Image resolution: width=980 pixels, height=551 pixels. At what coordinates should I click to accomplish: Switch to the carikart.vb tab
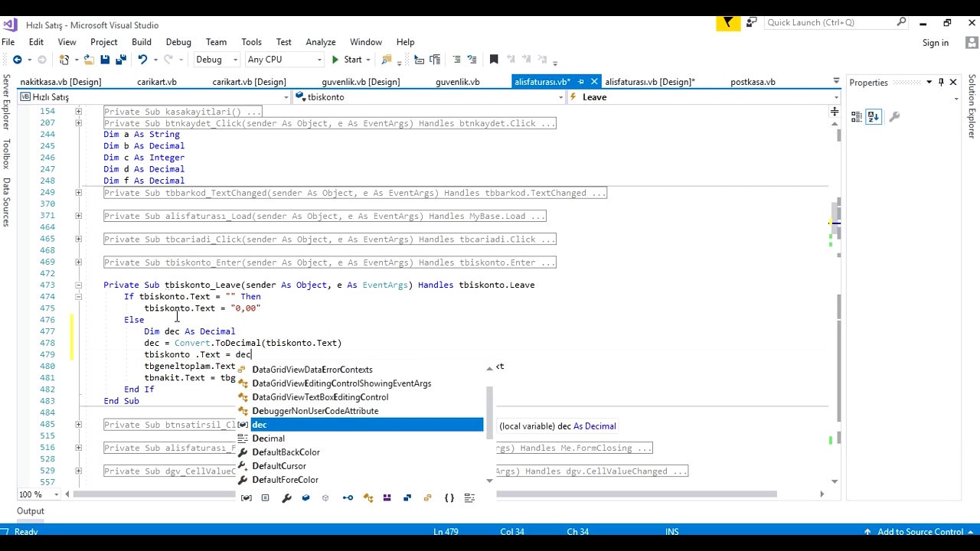157,82
